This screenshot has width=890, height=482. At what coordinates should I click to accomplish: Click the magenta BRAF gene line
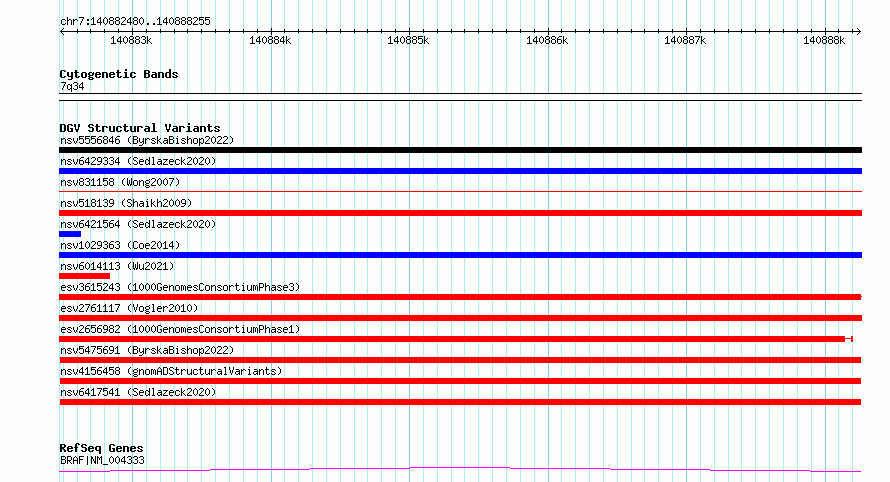pos(460,468)
